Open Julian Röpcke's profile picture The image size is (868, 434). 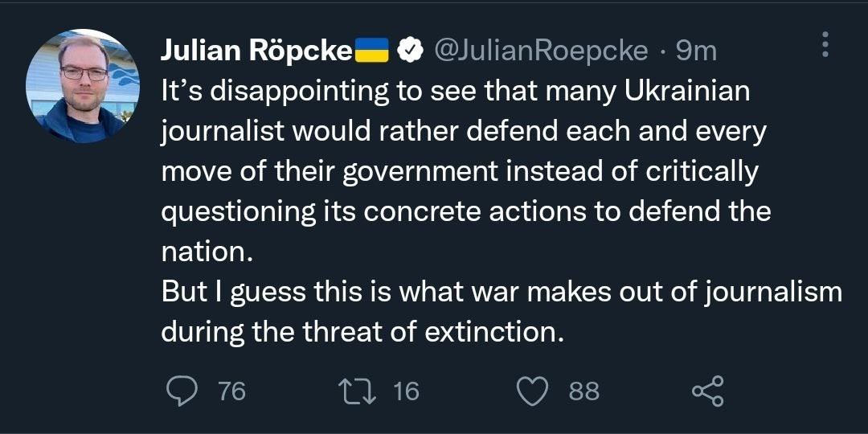pyautogui.click(x=83, y=86)
